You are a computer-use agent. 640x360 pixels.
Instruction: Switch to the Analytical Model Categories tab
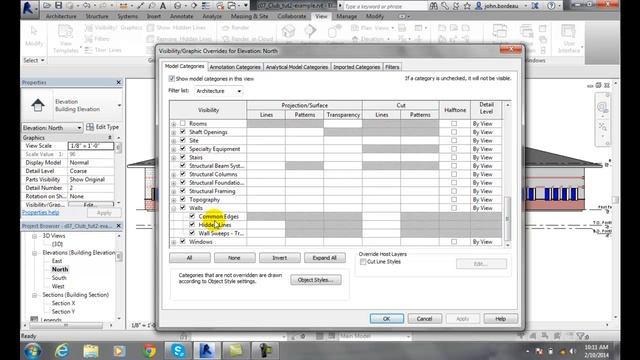pyautogui.click(x=297, y=67)
